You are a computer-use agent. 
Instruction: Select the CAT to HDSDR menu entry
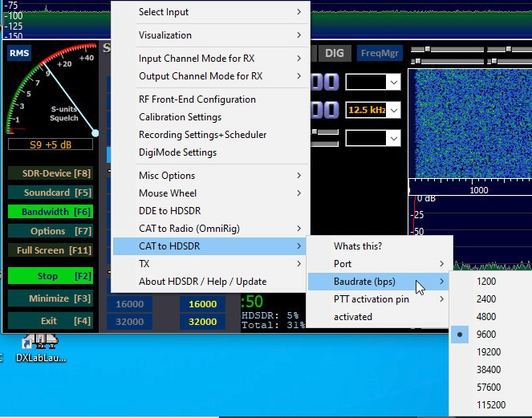(210, 246)
